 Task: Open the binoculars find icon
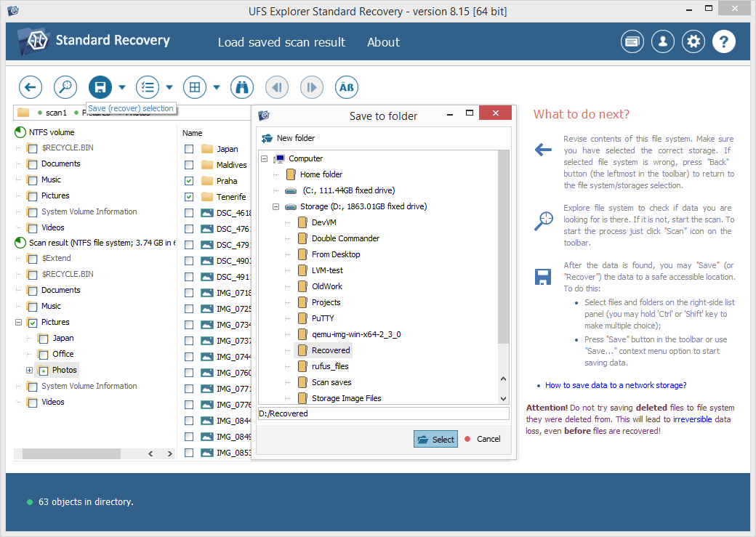(242, 87)
